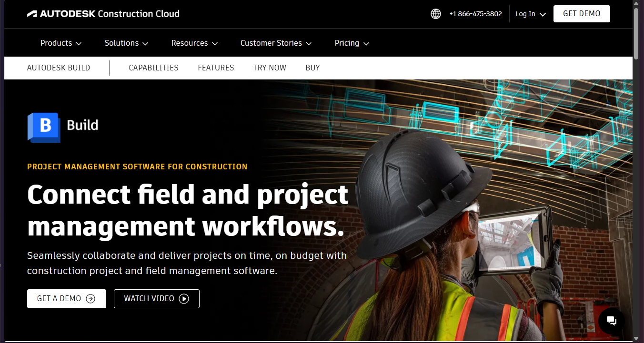Click the 'Connect field and project' headline
The height and width of the screenshot is (343, 644).
coord(188,195)
